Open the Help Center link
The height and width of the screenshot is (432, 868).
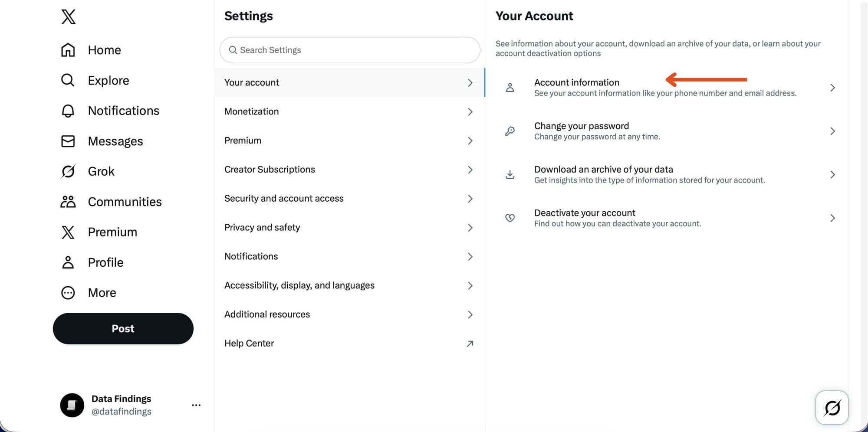(x=349, y=343)
